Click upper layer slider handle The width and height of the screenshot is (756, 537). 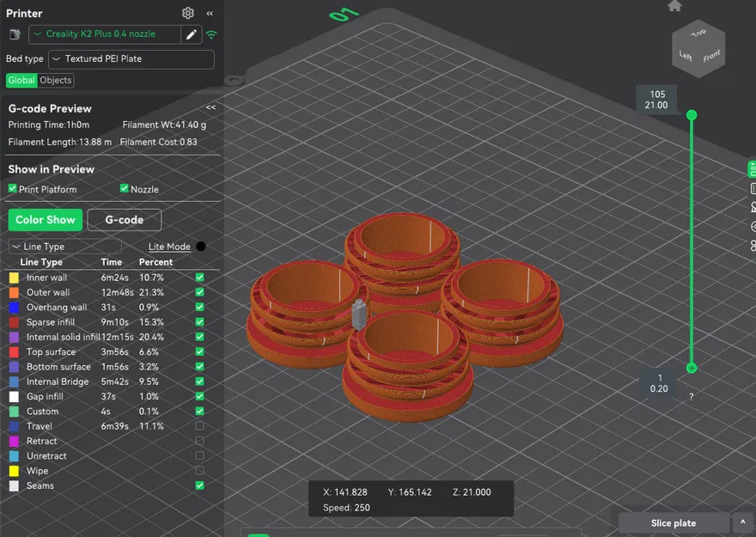tap(692, 115)
